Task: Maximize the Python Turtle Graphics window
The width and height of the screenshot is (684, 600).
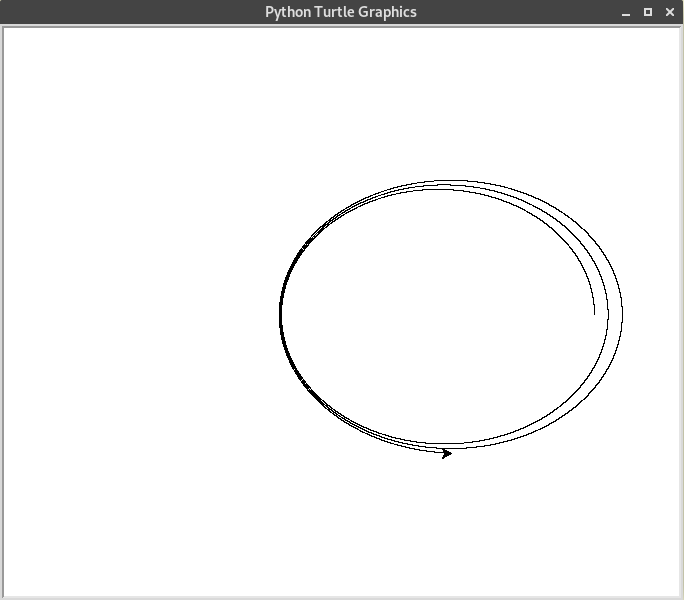Action: pyautogui.click(x=648, y=12)
